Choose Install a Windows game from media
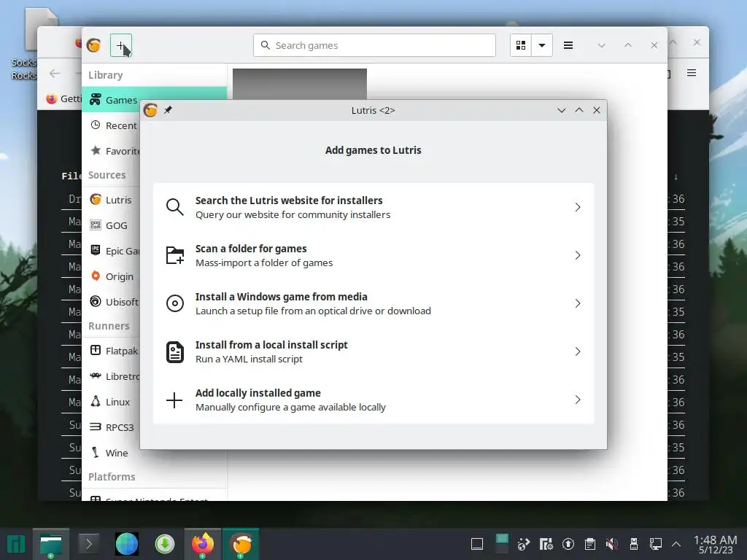Image resolution: width=747 pixels, height=560 pixels. click(x=373, y=303)
